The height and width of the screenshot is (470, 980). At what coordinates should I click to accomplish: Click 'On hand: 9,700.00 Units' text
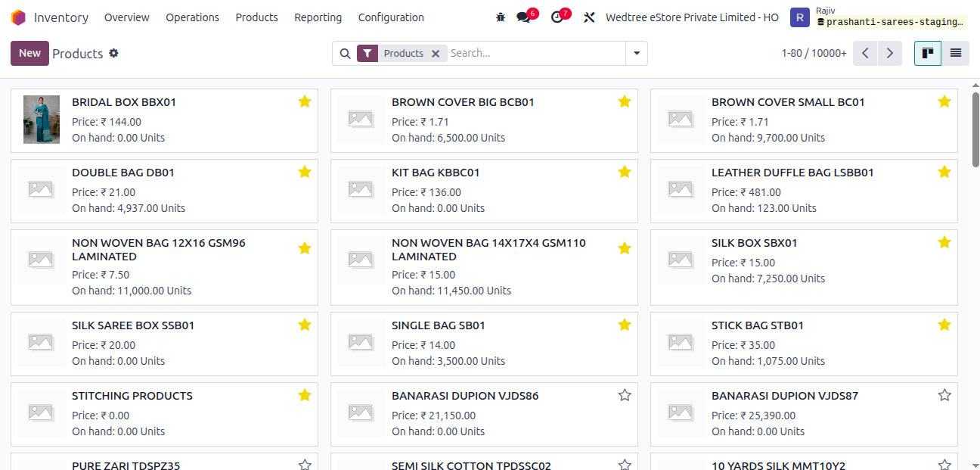click(768, 138)
